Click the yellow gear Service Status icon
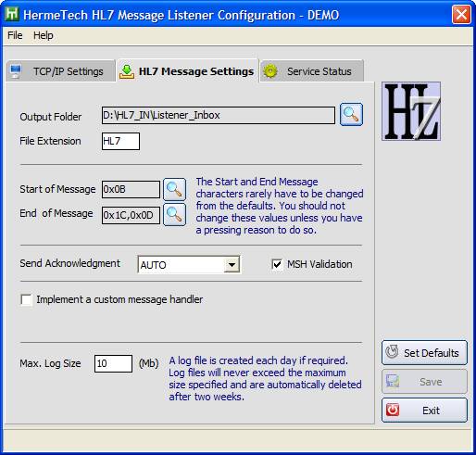This screenshot has width=476, height=455. pyautogui.click(x=270, y=71)
